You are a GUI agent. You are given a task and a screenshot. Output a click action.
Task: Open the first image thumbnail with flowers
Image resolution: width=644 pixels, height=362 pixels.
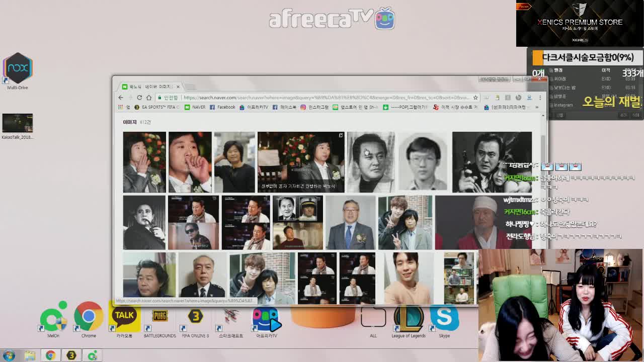(144, 162)
